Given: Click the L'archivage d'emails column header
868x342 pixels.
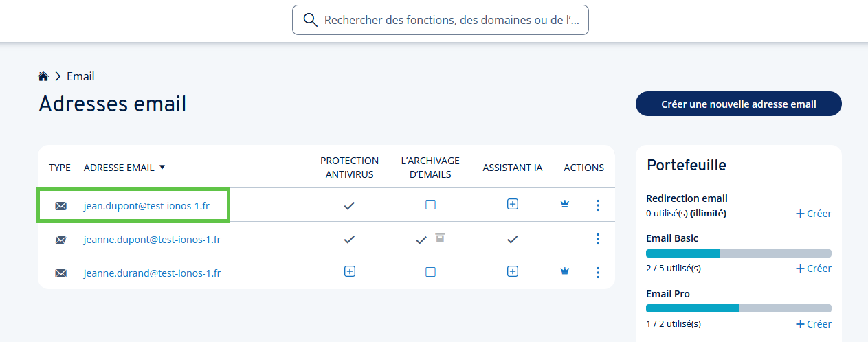Looking at the screenshot, I should tap(430, 168).
